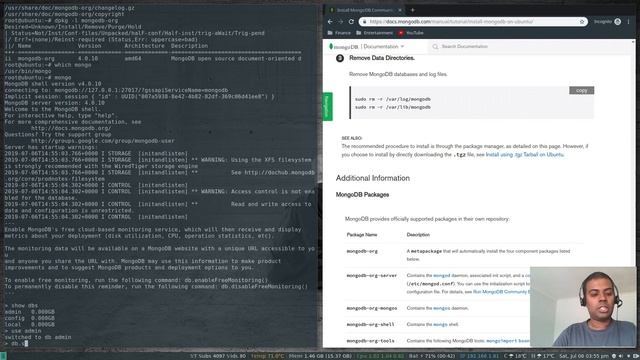Click http://docs.mongodb.org/ in terminal
This screenshot has height=360, width=640.
pyautogui.click(x=71, y=128)
